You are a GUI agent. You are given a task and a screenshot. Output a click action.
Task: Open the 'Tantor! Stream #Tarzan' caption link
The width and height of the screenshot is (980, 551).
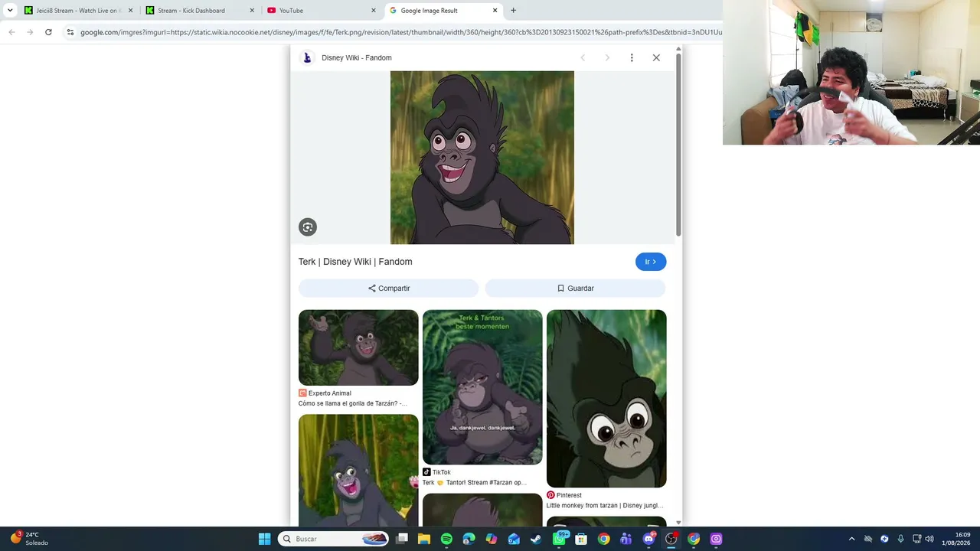point(475,483)
